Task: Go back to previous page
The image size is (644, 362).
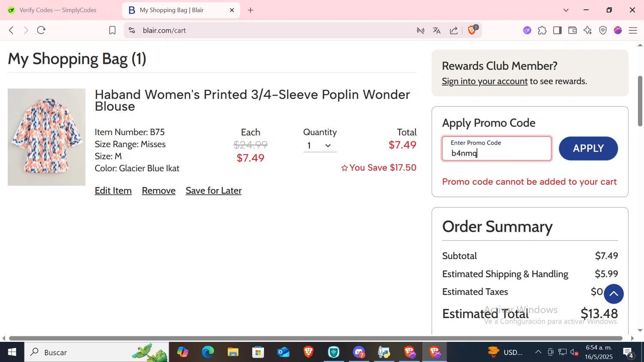Action: pyautogui.click(x=11, y=30)
